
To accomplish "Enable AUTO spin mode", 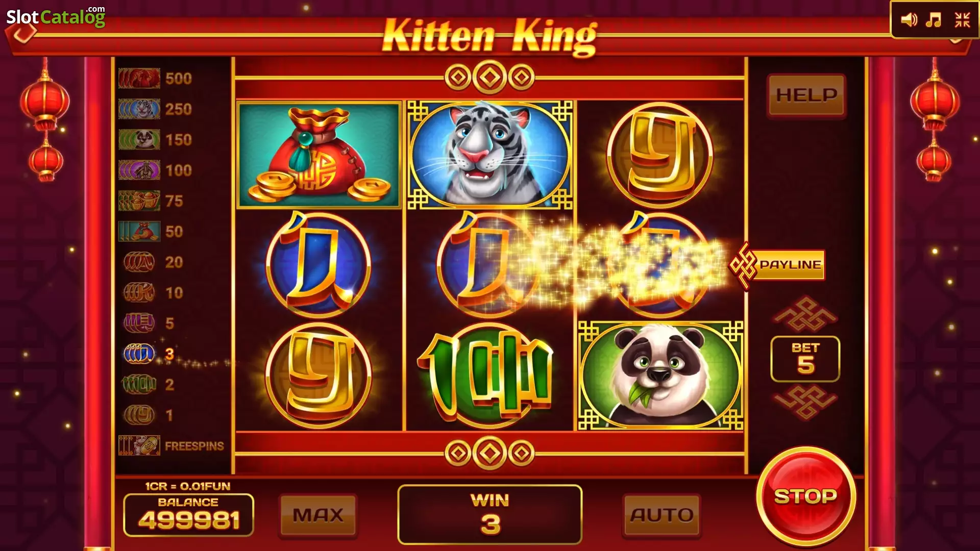I will point(661,515).
